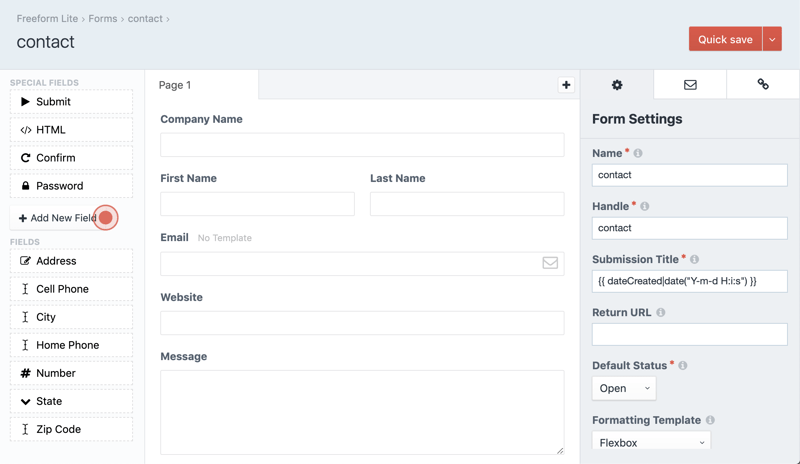The width and height of the screenshot is (800, 464).
Task: Expand the Quick save dropdown arrow
Action: (772, 39)
